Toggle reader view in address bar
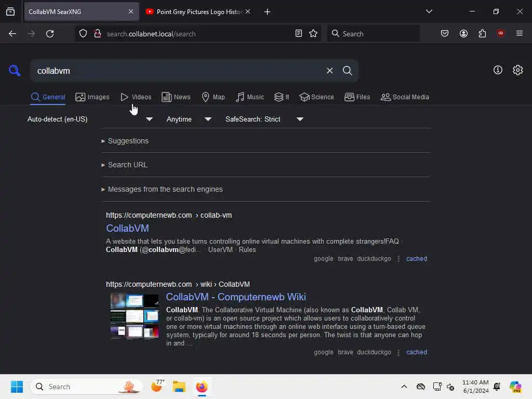Image resolution: width=532 pixels, height=399 pixels. pyautogui.click(x=299, y=34)
